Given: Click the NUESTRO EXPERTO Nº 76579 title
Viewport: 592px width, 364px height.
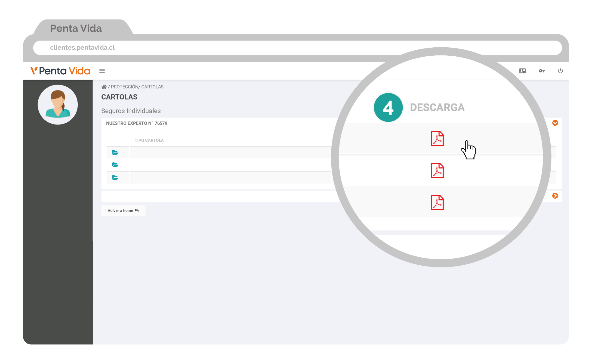Looking at the screenshot, I should 137,123.
